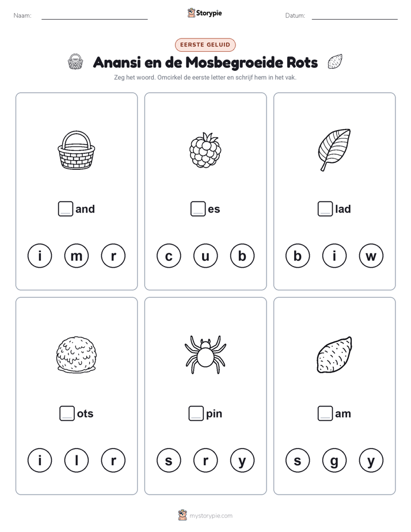Click the spider picture above 'pin'
Viewport: 411px width, 532px height.
click(205, 355)
